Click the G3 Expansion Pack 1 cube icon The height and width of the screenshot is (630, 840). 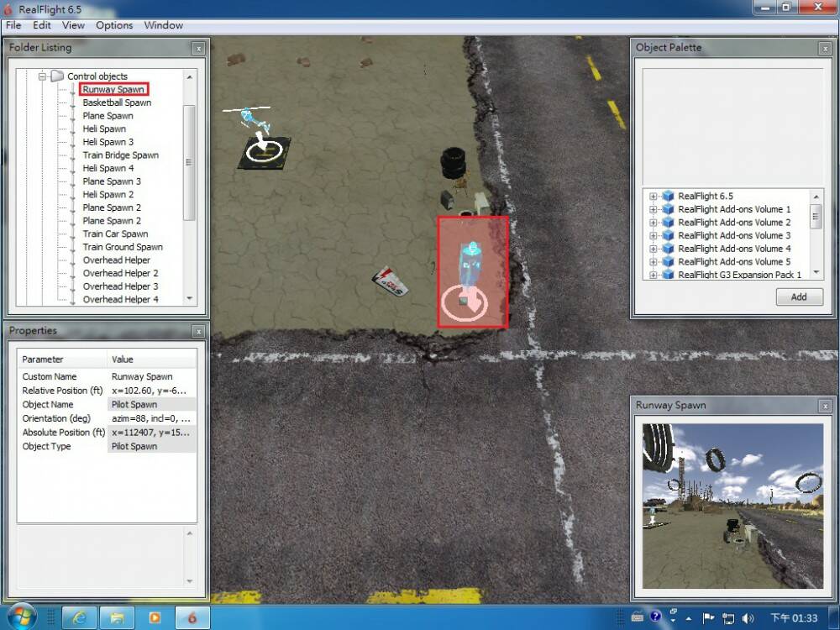click(x=668, y=275)
